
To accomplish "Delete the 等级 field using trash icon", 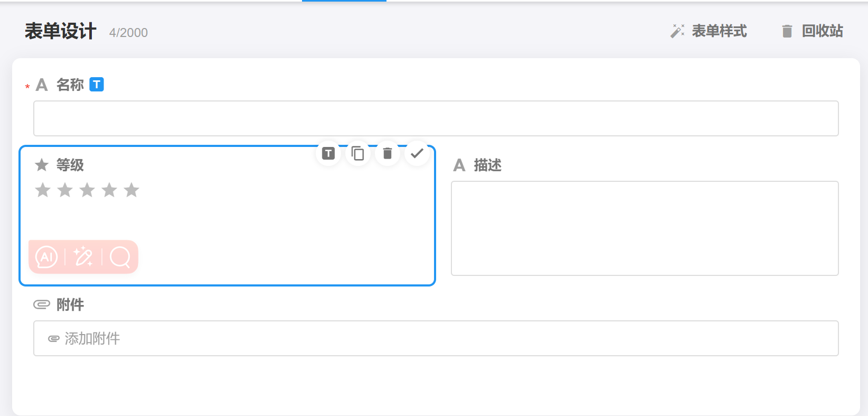I will coord(388,154).
